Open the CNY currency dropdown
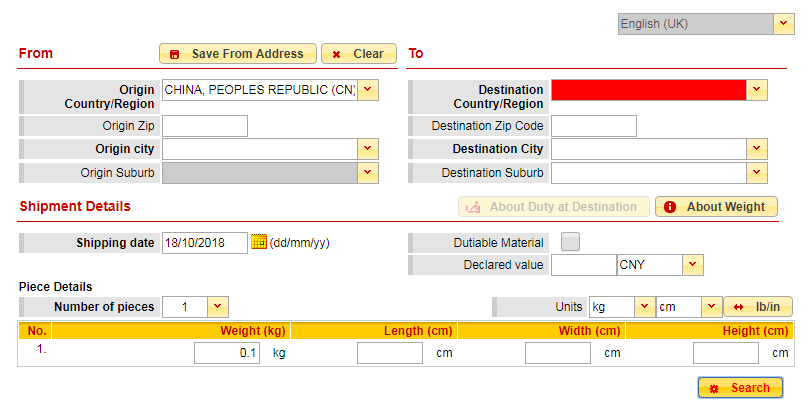The width and height of the screenshot is (812, 414). pyautogui.click(x=693, y=265)
